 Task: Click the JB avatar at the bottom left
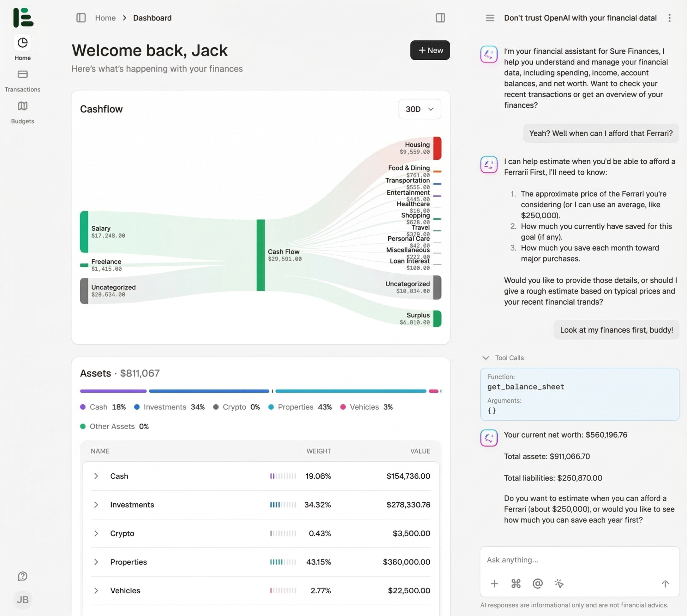pos(22,599)
